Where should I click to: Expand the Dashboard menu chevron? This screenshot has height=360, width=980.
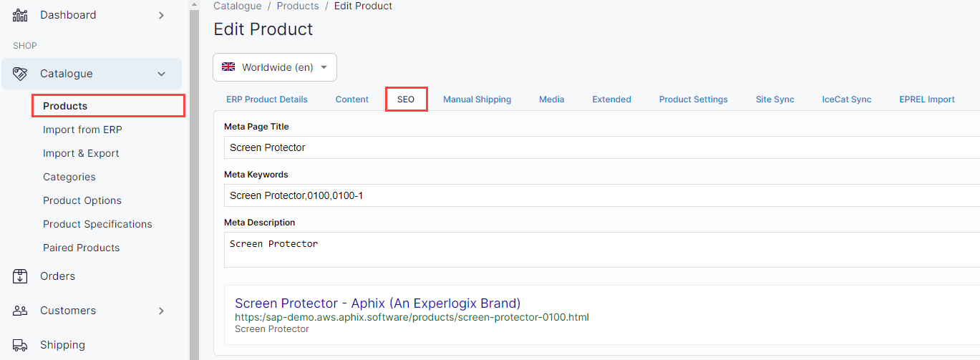point(161,15)
